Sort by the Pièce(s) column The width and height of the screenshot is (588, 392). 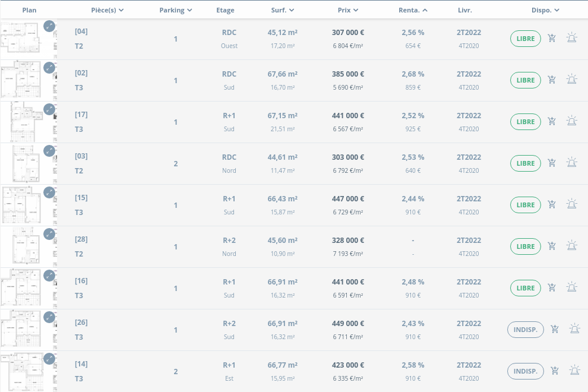108,10
